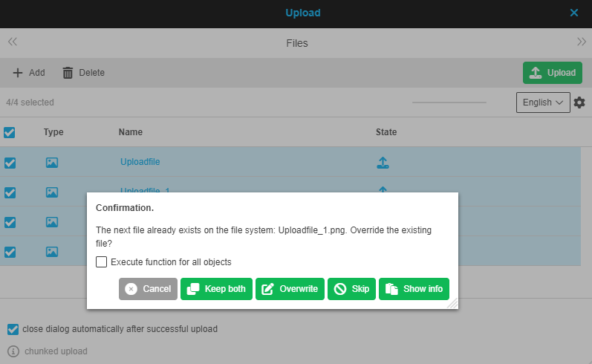Click the upload progress bar
592x364 pixels.
pos(449,103)
